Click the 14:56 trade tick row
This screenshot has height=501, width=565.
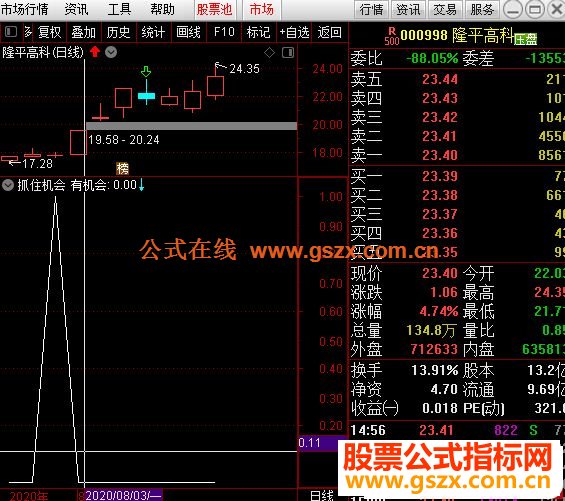tap(457, 430)
